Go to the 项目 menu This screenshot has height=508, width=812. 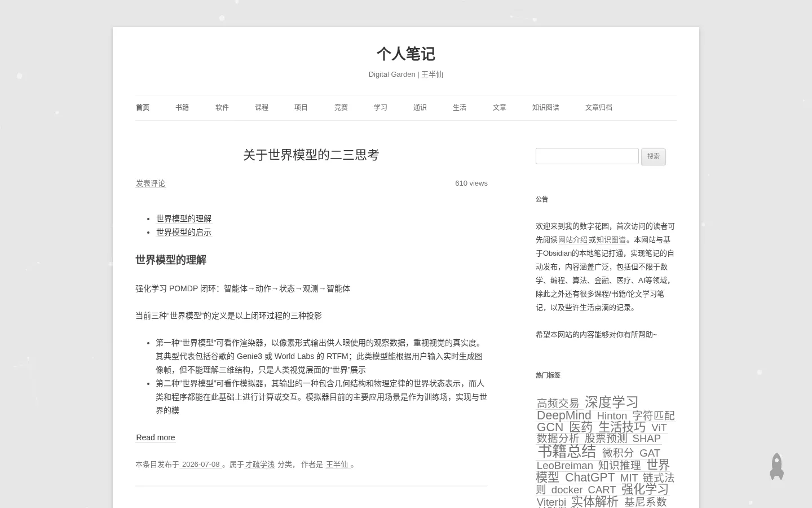click(301, 107)
